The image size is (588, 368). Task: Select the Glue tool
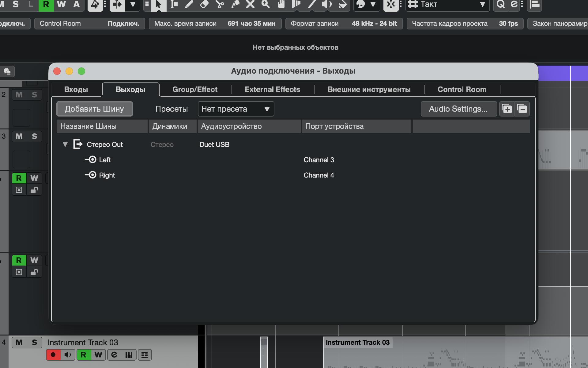235,4
